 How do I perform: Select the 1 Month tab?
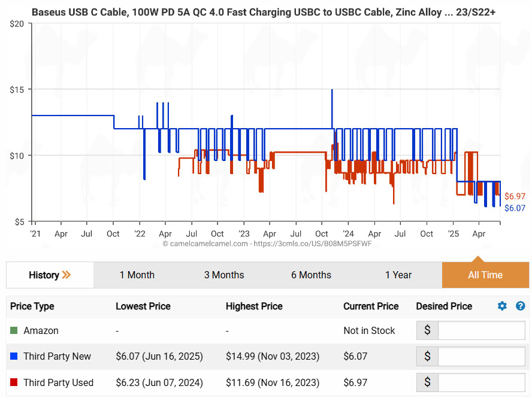click(137, 275)
